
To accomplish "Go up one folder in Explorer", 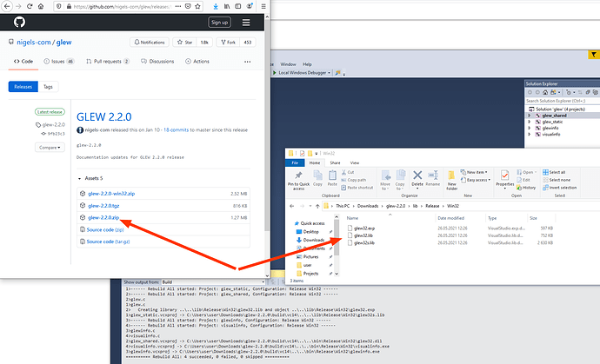I will coord(317,206).
